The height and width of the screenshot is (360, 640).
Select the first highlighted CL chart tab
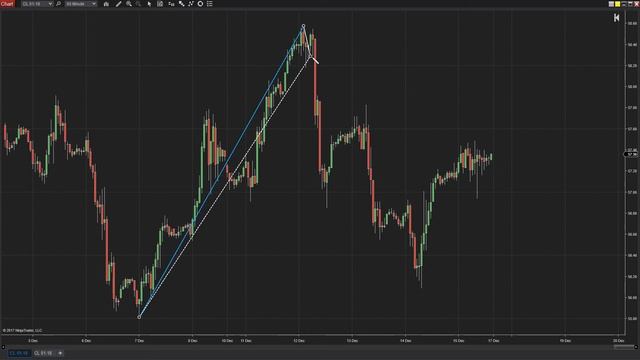tap(19, 353)
